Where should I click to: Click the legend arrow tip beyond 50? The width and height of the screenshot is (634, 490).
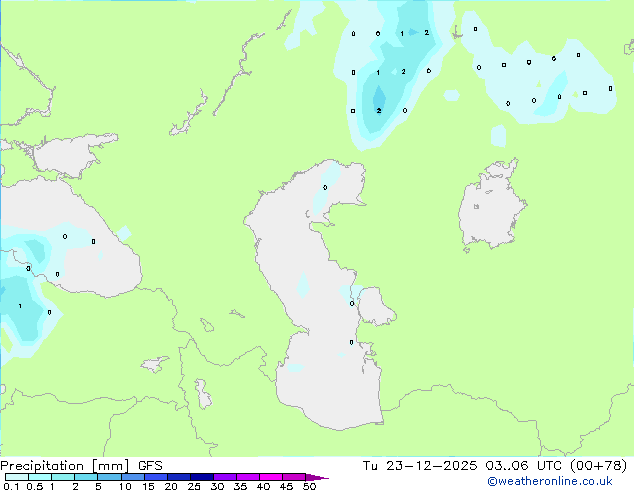(317, 477)
